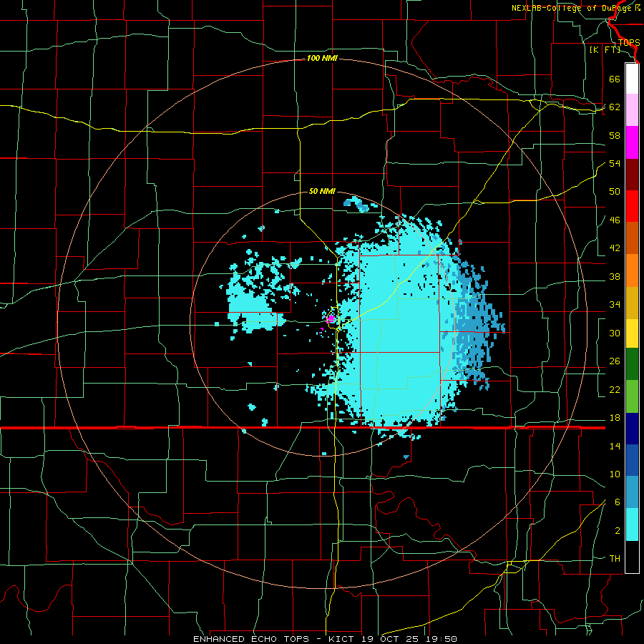
Task: Click the 30 legend value
Action: point(615,333)
